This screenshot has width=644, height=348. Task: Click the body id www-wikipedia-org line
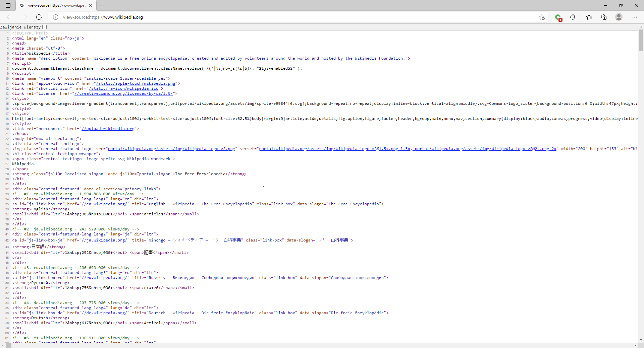pyautogui.click(x=47, y=139)
